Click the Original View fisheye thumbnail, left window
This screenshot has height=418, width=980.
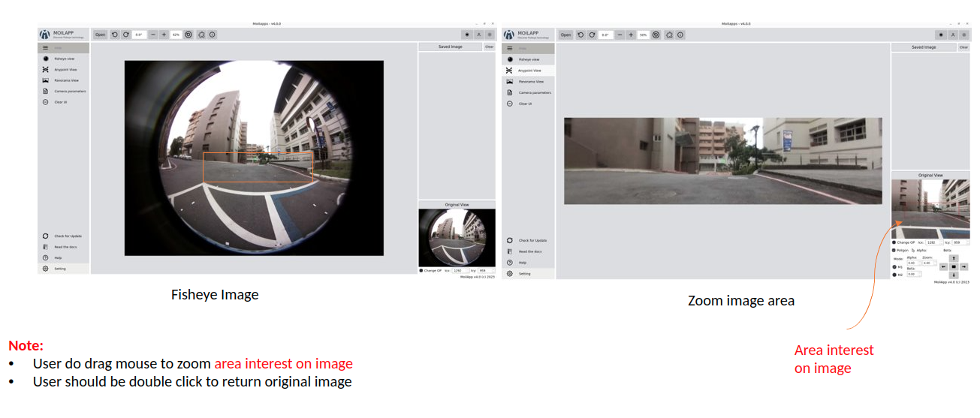[x=457, y=237]
